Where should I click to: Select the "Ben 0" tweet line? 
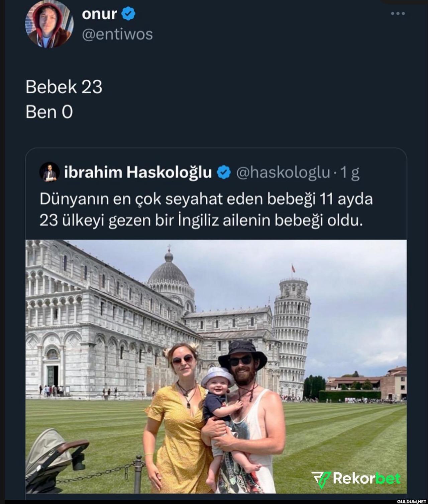click(49, 112)
